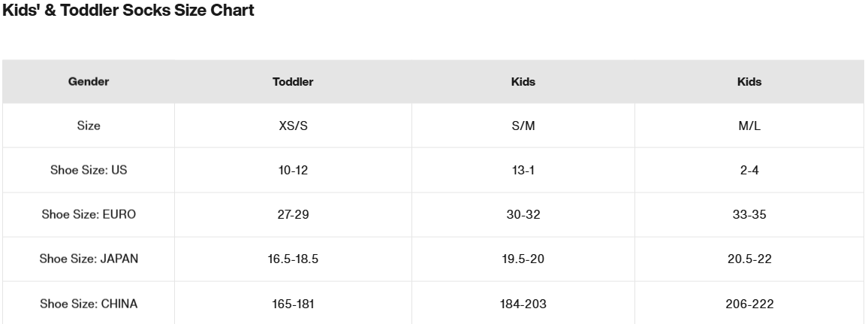Image resolution: width=868 pixels, height=324 pixels.
Task: Click the M/L size cell
Action: click(x=749, y=126)
